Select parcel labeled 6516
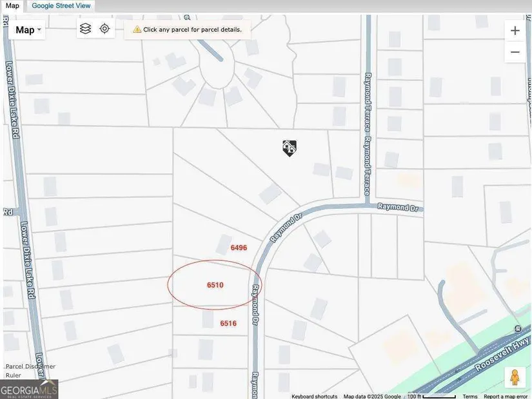Screen dimensions: 532x399 [x=228, y=323]
